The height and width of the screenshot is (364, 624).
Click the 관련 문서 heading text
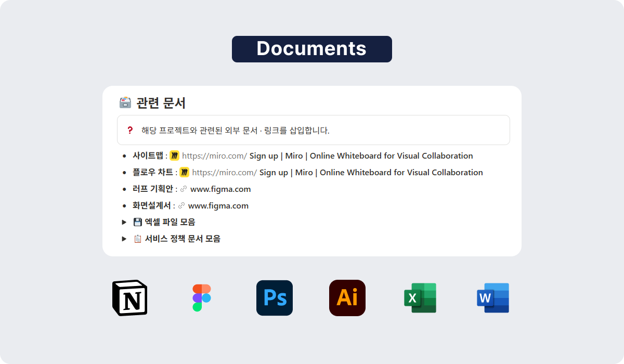[161, 103]
